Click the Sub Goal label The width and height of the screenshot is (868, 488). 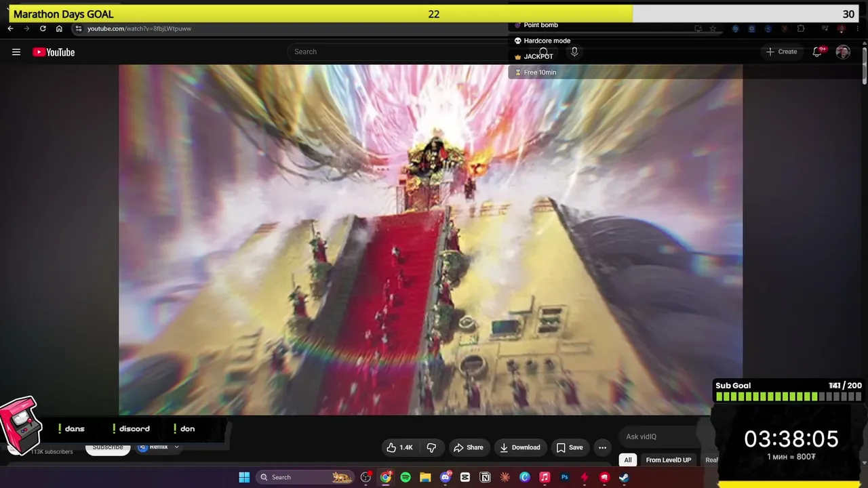pyautogui.click(x=733, y=386)
